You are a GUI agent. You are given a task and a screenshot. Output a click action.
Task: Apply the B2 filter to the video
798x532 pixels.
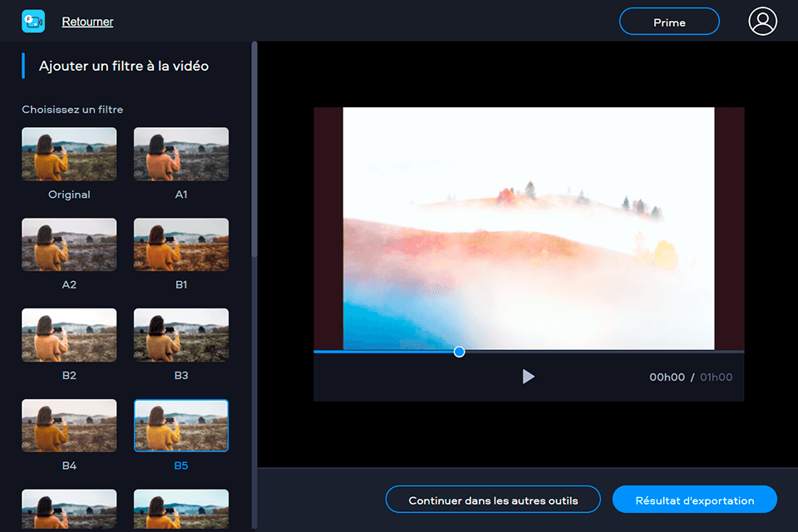point(69,335)
